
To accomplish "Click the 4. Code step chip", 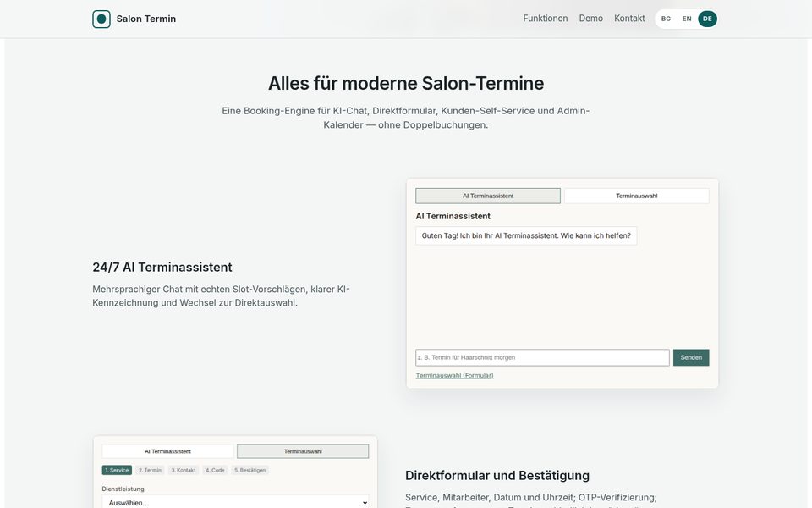I will tap(215, 470).
